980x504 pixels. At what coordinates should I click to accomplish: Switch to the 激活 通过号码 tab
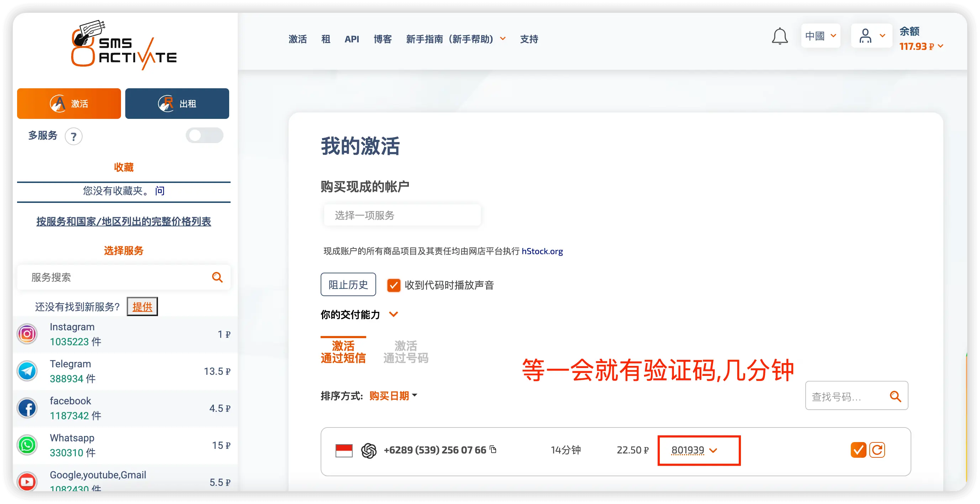(406, 352)
